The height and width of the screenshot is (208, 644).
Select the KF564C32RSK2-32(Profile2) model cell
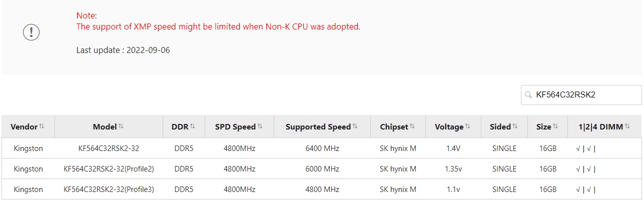pyautogui.click(x=109, y=169)
